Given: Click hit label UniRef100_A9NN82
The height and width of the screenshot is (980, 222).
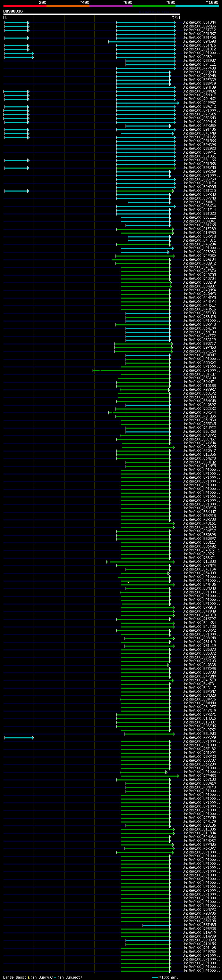Looking at the screenshot, I should 199,91.
